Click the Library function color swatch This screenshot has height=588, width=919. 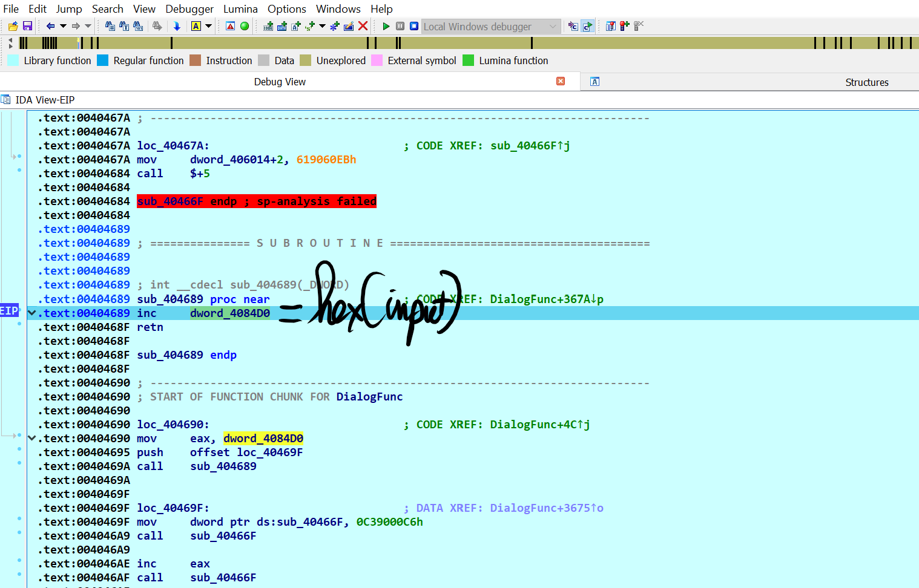coord(13,60)
